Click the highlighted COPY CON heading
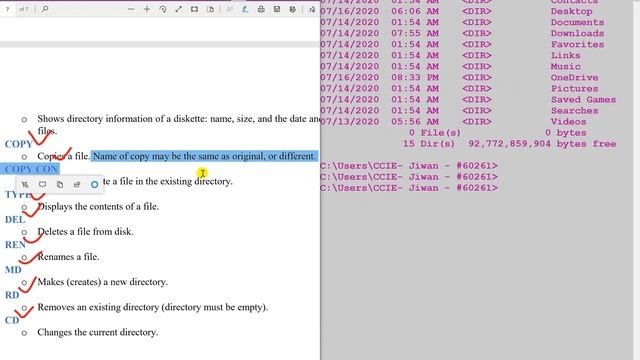 (x=31, y=169)
